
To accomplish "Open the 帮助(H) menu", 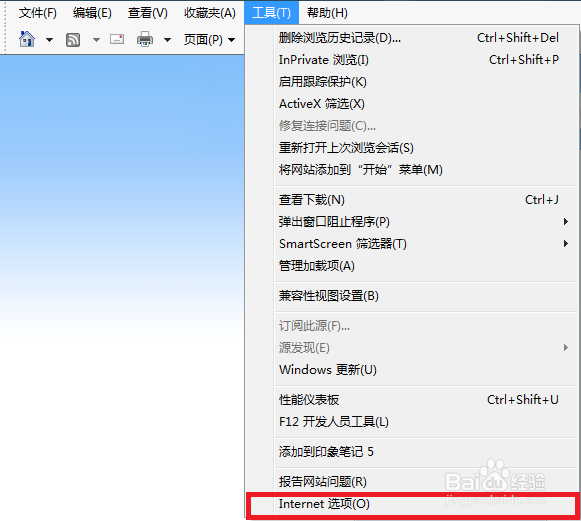I will click(x=327, y=13).
